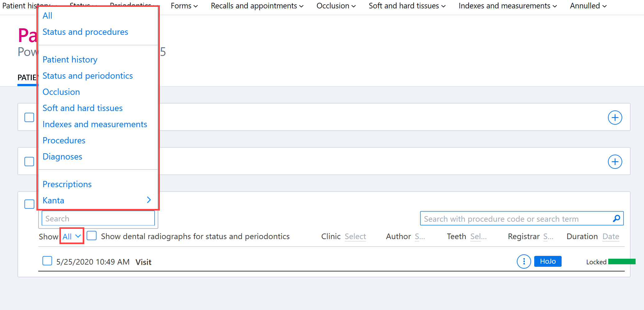This screenshot has height=310, width=644.
Task: Tick the third panel checkbox above Show
Action: pos(29,204)
